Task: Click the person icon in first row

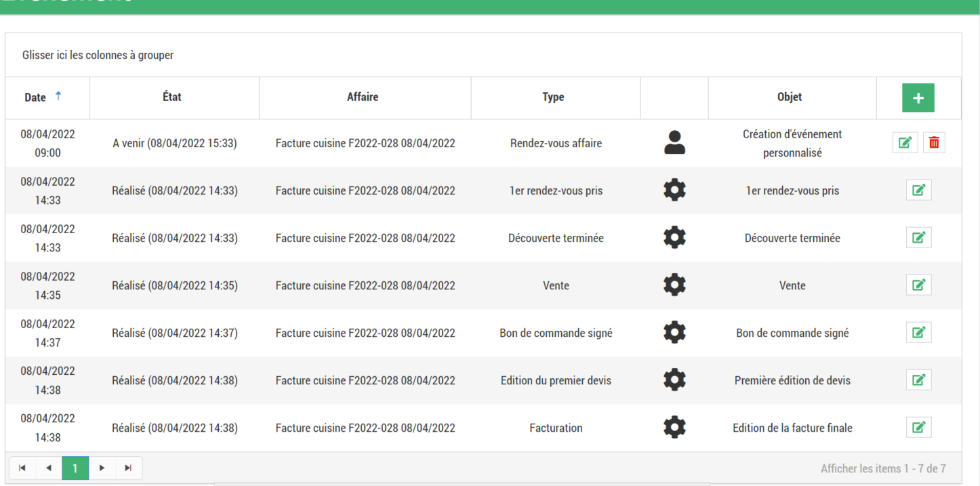Action: click(674, 143)
